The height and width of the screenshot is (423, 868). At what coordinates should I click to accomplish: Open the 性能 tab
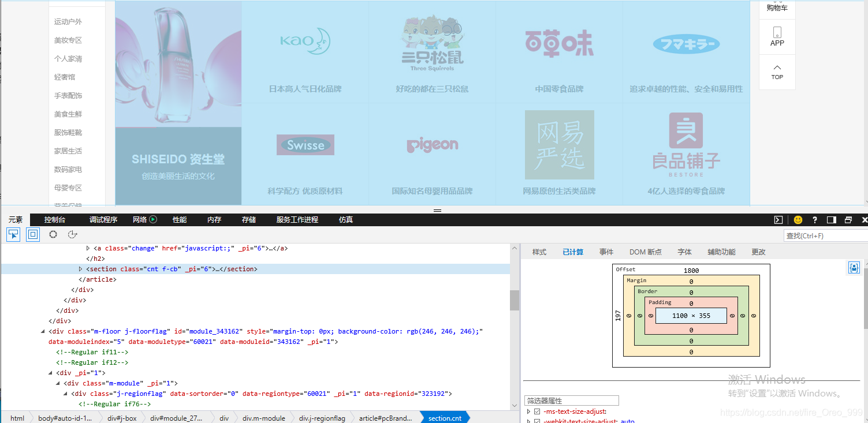(x=180, y=220)
